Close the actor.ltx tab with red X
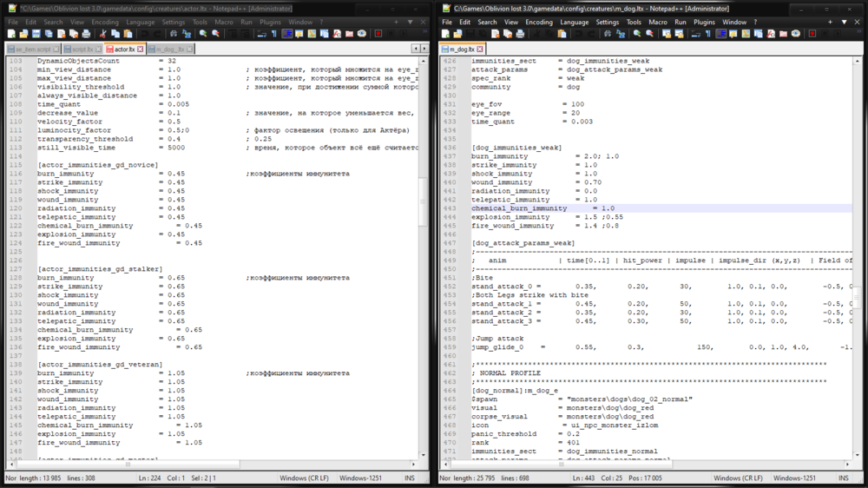The width and height of the screenshot is (868, 488). tap(141, 49)
